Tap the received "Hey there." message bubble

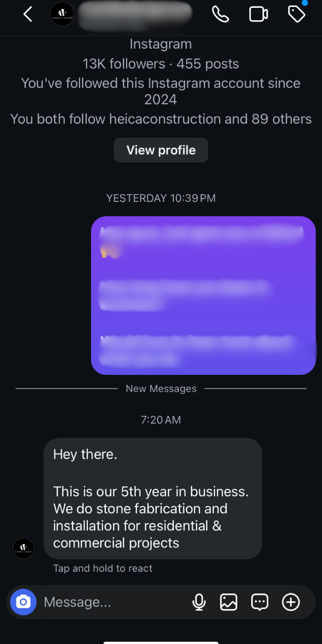(x=153, y=499)
